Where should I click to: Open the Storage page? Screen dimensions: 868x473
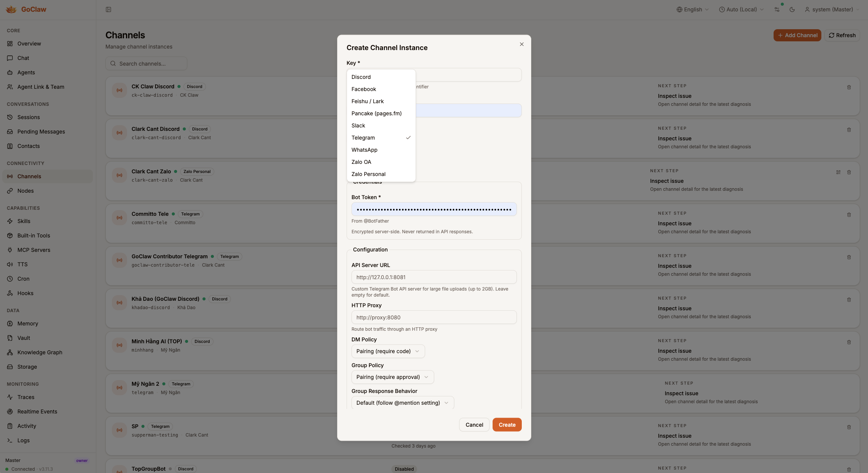pyautogui.click(x=48, y=367)
